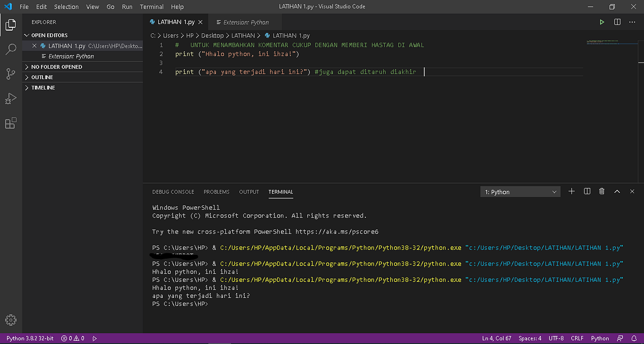Select the Python 3.8.2 32-bit interpreter indicator
Viewport: 644px width, 344px height.
(x=30, y=338)
